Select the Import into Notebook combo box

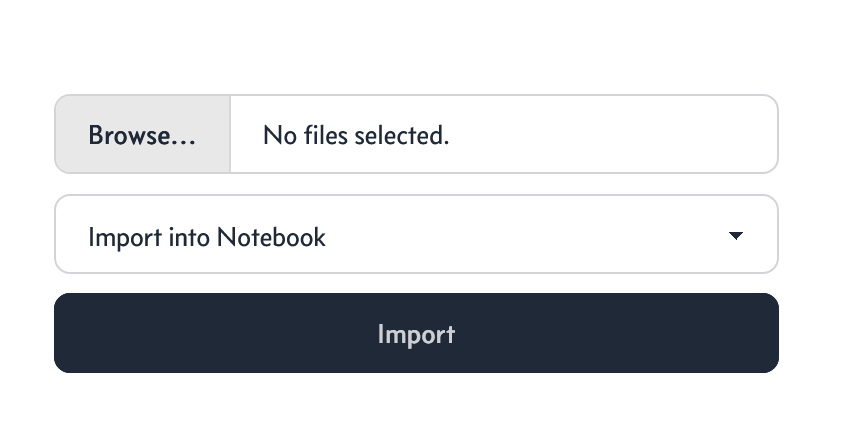(x=416, y=234)
